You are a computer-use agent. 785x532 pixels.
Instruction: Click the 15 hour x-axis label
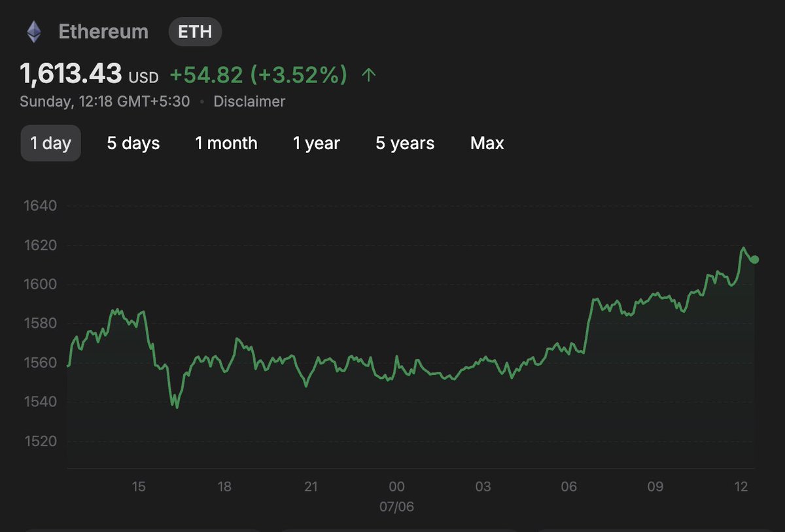coord(138,486)
